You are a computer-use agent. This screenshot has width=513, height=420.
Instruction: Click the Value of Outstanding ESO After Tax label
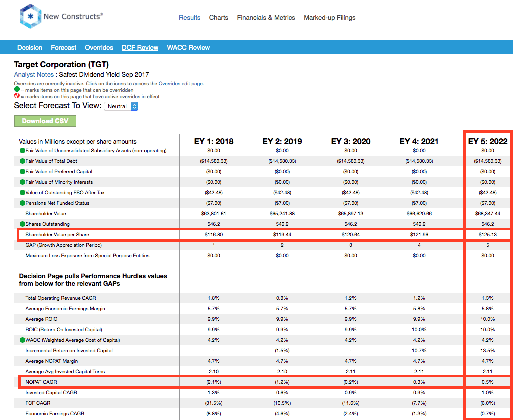tap(65, 193)
